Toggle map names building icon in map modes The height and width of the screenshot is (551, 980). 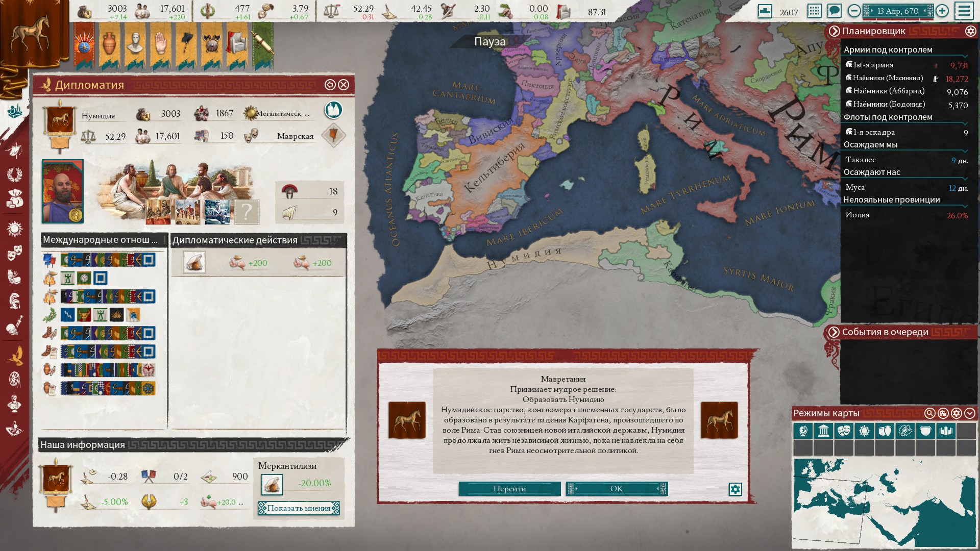pyautogui.click(x=943, y=413)
